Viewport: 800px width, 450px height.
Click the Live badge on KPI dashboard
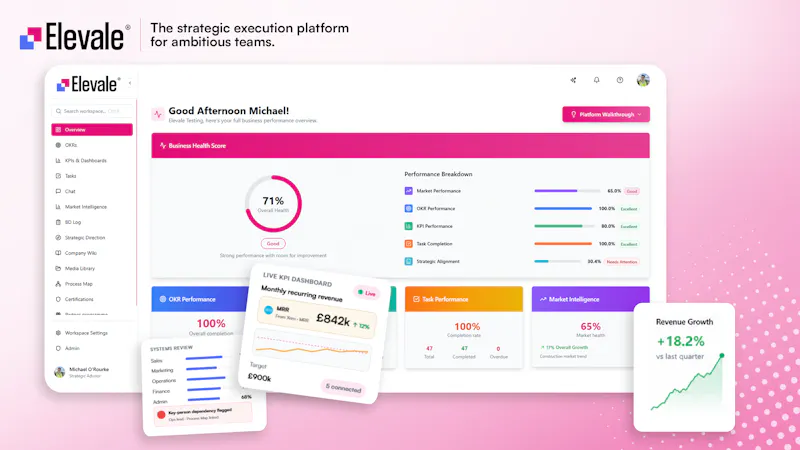[x=367, y=293]
